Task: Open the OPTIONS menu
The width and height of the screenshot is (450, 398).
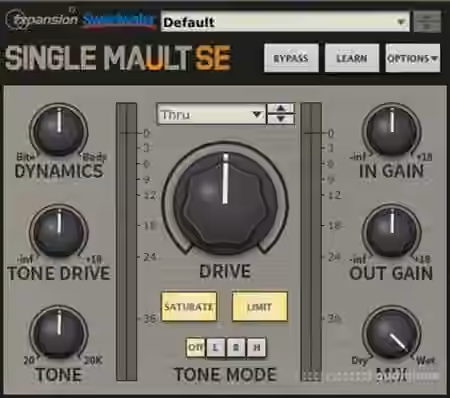Action: click(x=412, y=58)
